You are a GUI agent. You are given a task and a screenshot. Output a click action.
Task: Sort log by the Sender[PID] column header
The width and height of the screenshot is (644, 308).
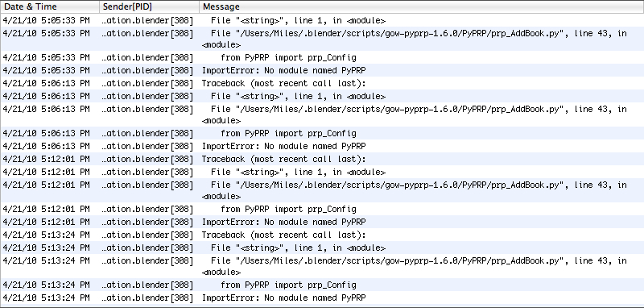tap(150, 7)
